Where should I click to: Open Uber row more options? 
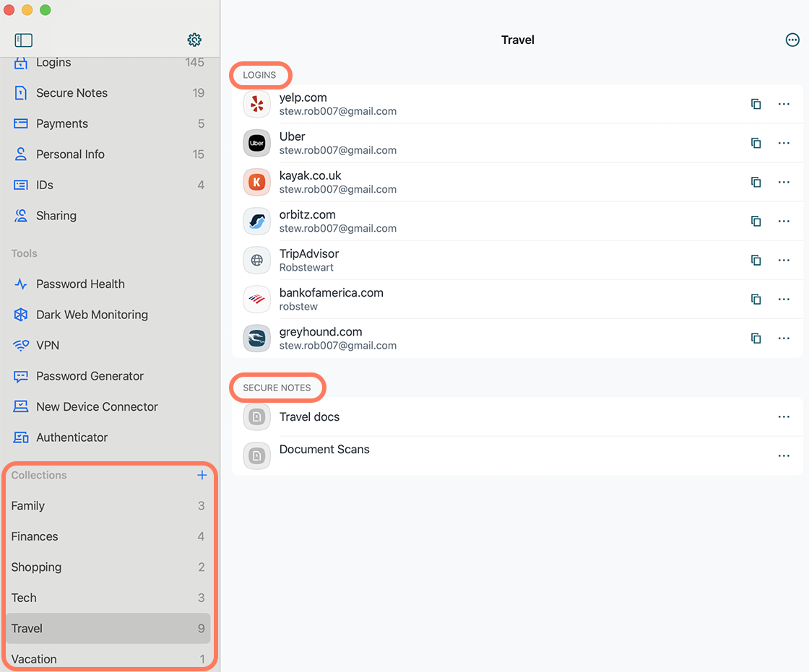[x=783, y=143]
